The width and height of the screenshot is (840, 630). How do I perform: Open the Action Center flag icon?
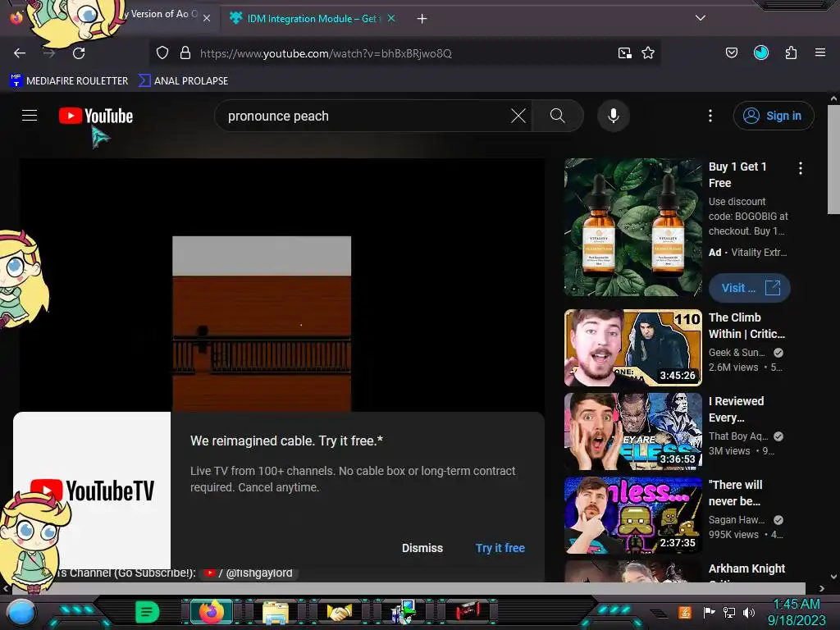tap(709, 612)
